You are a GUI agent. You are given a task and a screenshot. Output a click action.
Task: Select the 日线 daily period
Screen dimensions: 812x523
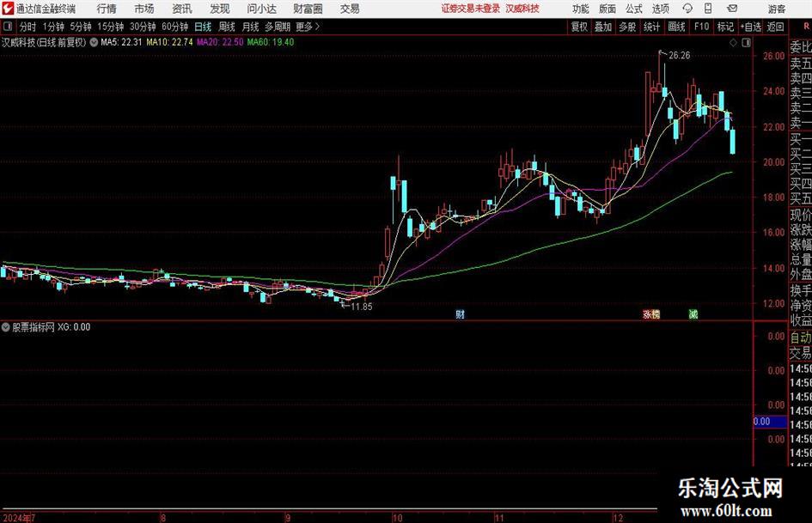tap(203, 27)
